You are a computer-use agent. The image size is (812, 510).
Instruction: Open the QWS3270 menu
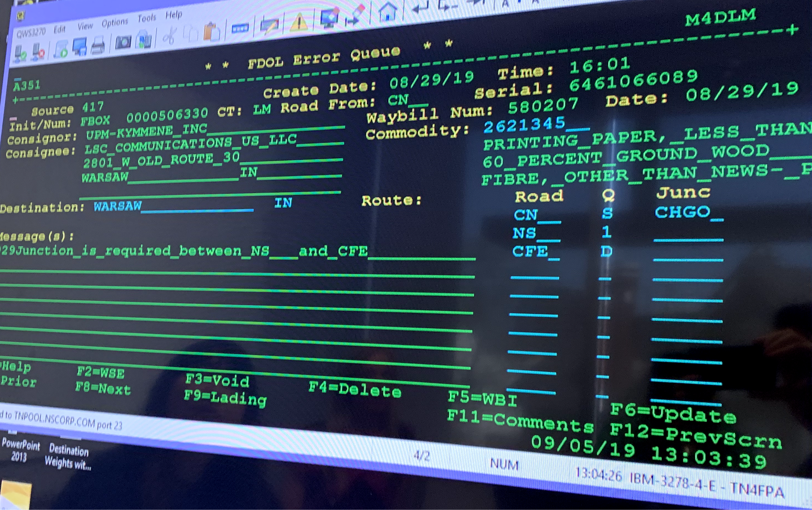click(31, 33)
